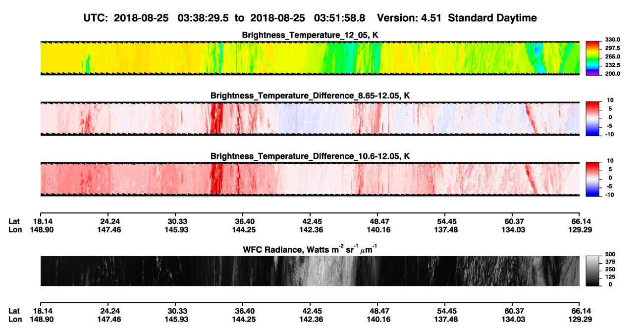Click latitude 36.40 under the 10.6-12.05 panel
The width and height of the screenshot is (644, 330).
click(245, 221)
